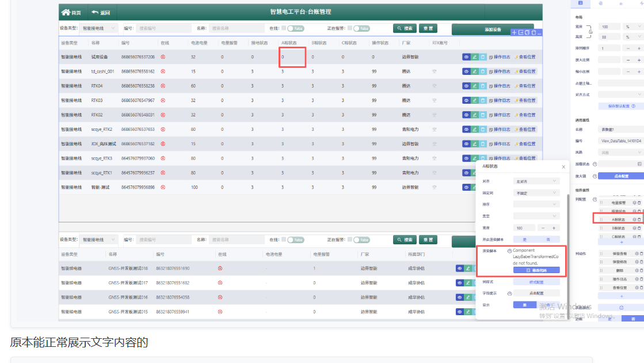Switch to the first properties tab in right panel
This screenshot has height=363, width=644.
pyautogui.click(x=580, y=3)
